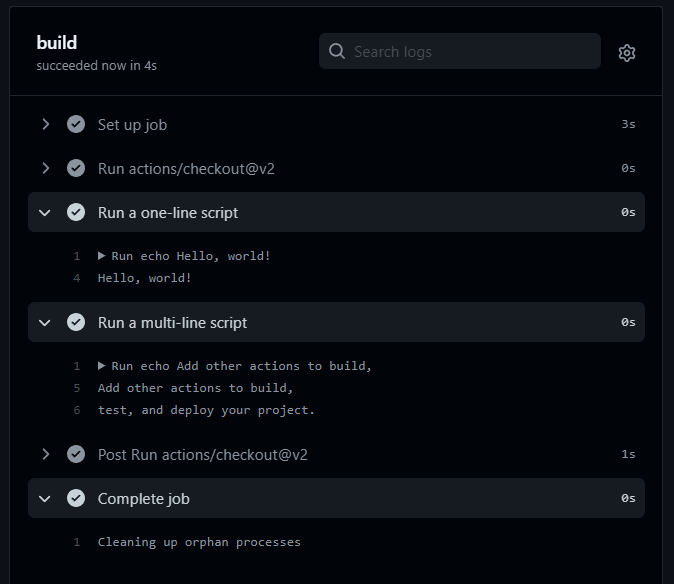This screenshot has width=674, height=584.
Task: Focus the Search logs input field
Action: point(460,51)
